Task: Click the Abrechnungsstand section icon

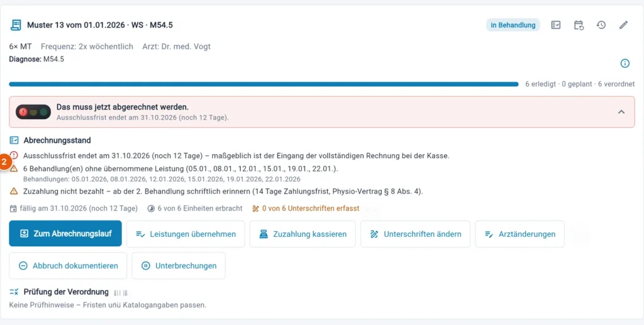Action: click(x=14, y=140)
